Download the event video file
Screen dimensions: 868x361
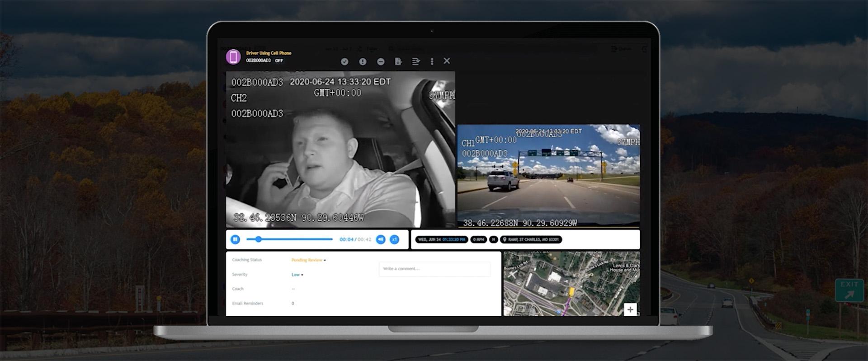coord(398,61)
